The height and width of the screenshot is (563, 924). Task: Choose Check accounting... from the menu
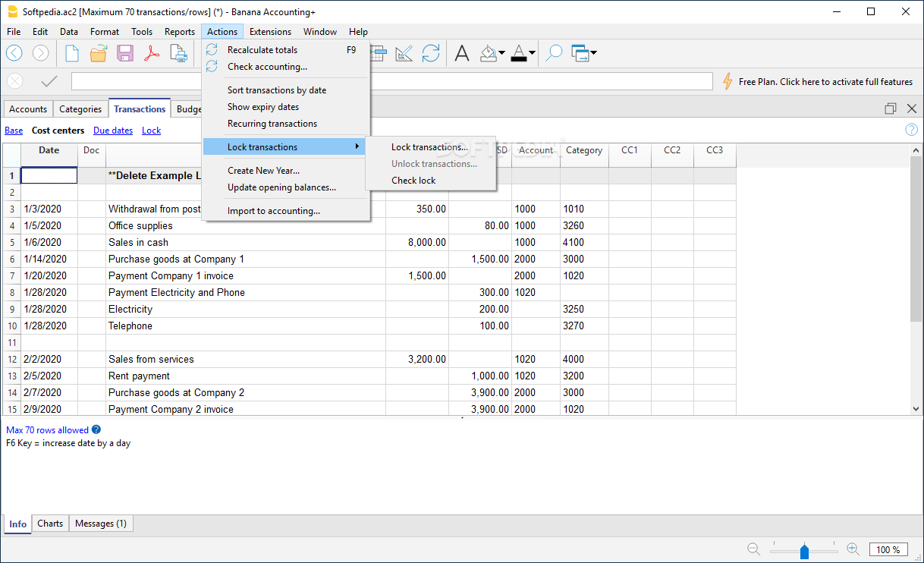[286, 67]
